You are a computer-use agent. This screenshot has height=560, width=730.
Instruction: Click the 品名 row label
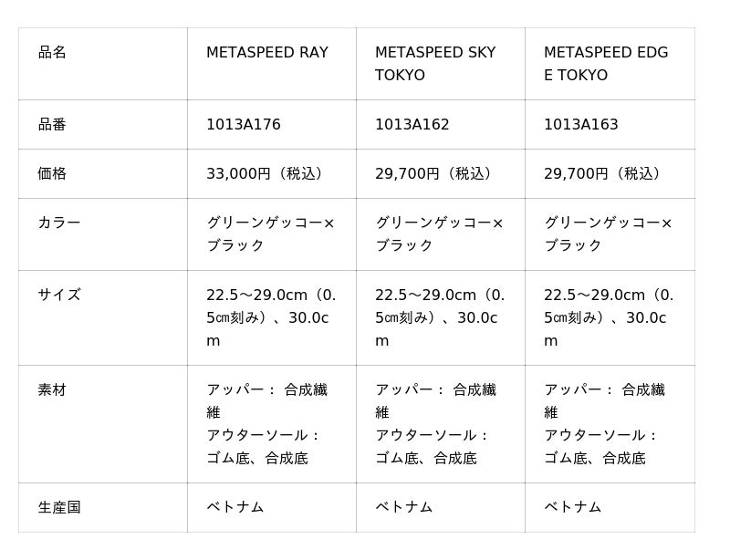52,53
